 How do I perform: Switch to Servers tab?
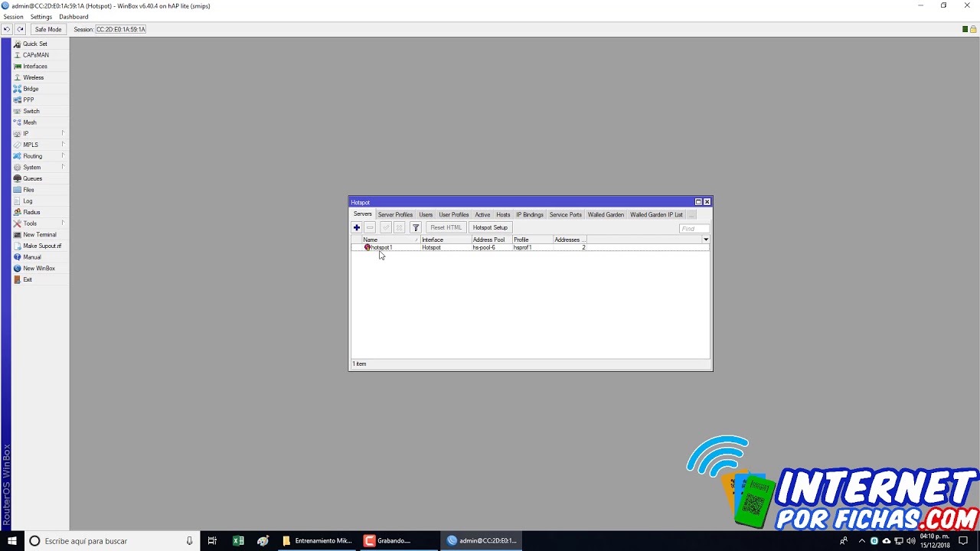[x=362, y=214]
